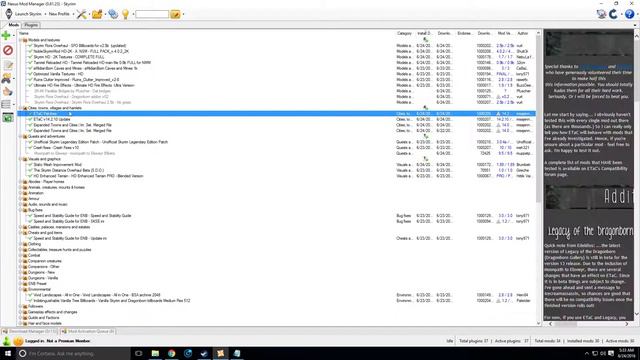This screenshot has width=640, height=360.
Task: Select the Ruins Clutter Improved mod row
Action: tap(276, 80)
